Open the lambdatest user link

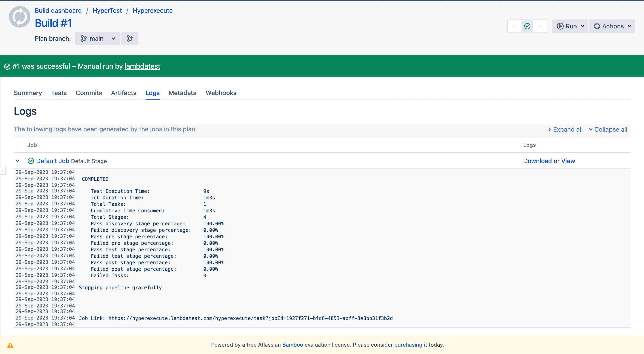coord(142,66)
